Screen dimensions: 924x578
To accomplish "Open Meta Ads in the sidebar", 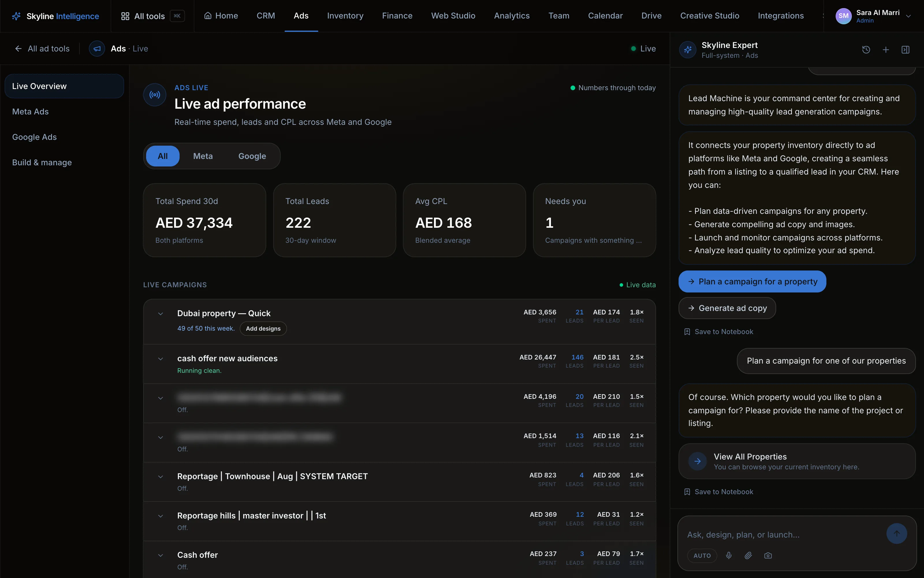I will click(x=64, y=112).
